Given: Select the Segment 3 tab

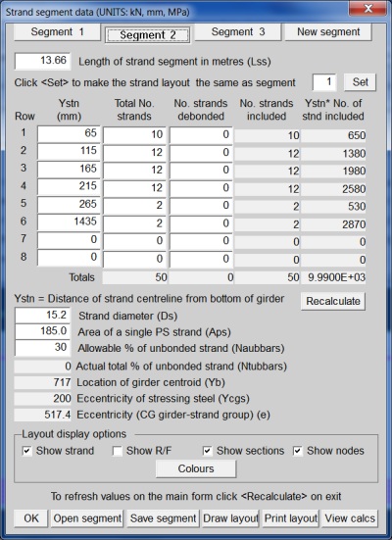Looking at the screenshot, I should (238, 32).
